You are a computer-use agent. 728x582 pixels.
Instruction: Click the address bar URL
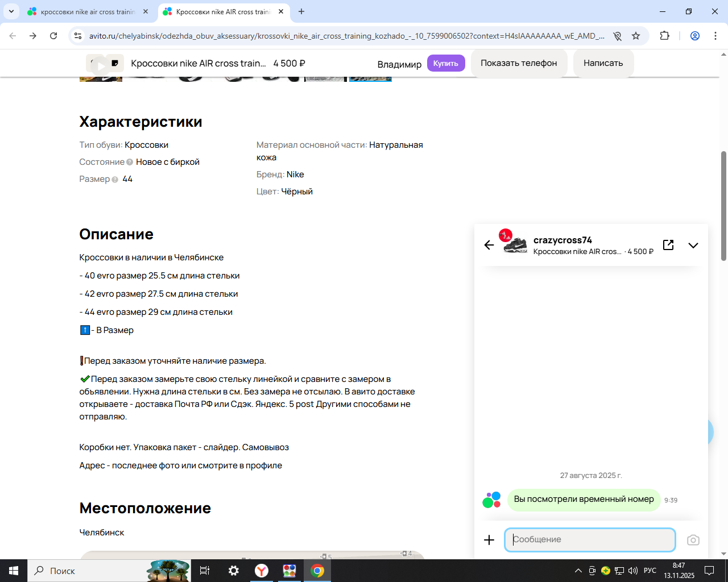[x=346, y=36]
